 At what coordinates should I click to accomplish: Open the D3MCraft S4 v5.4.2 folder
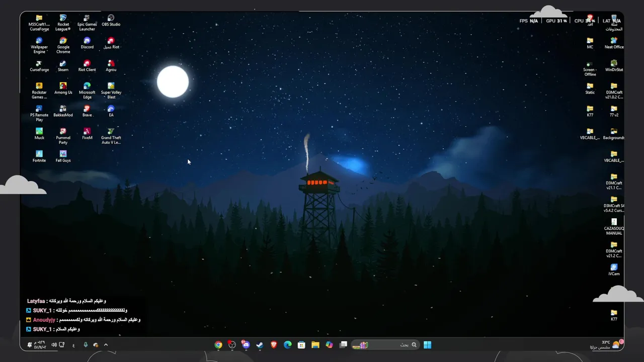[x=614, y=204]
